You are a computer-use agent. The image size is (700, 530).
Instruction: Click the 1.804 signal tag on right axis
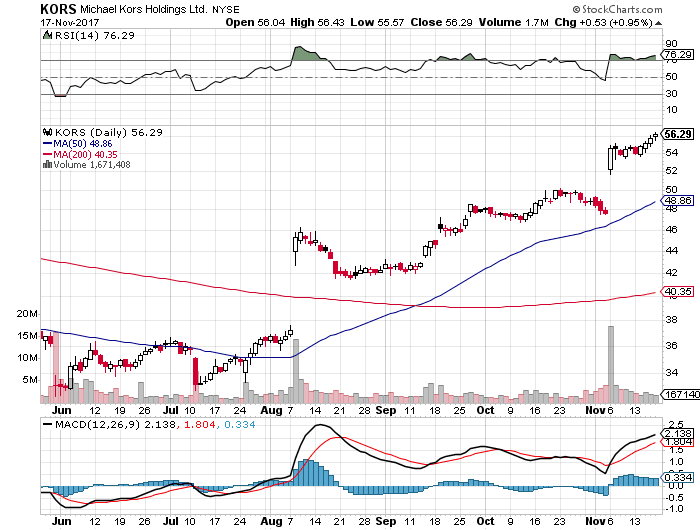[678, 442]
